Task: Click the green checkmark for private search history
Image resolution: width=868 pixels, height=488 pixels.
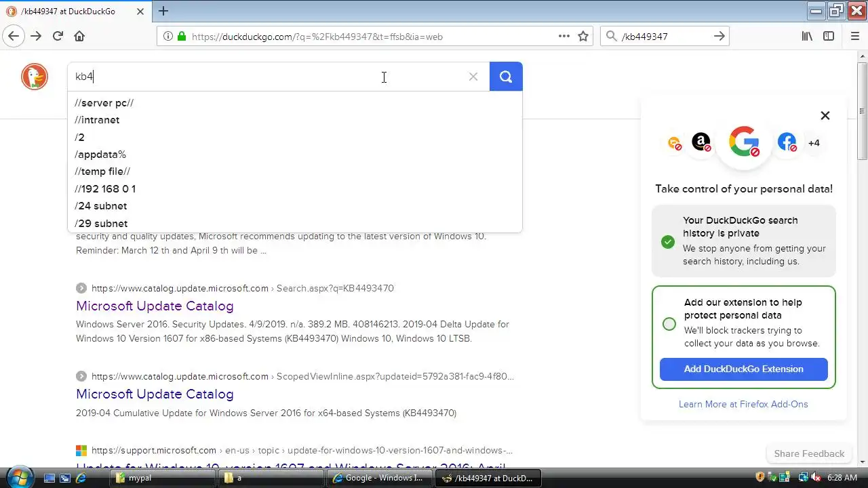Action: [668, 242]
